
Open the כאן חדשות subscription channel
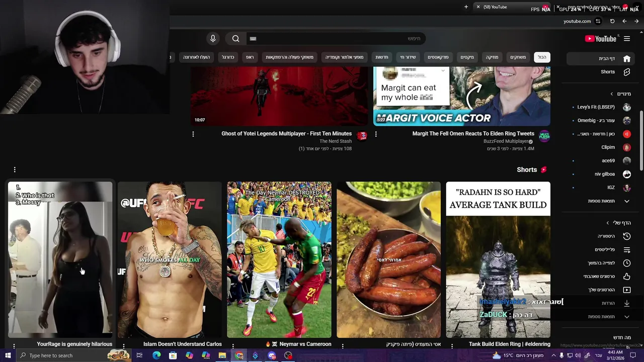pos(601,134)
